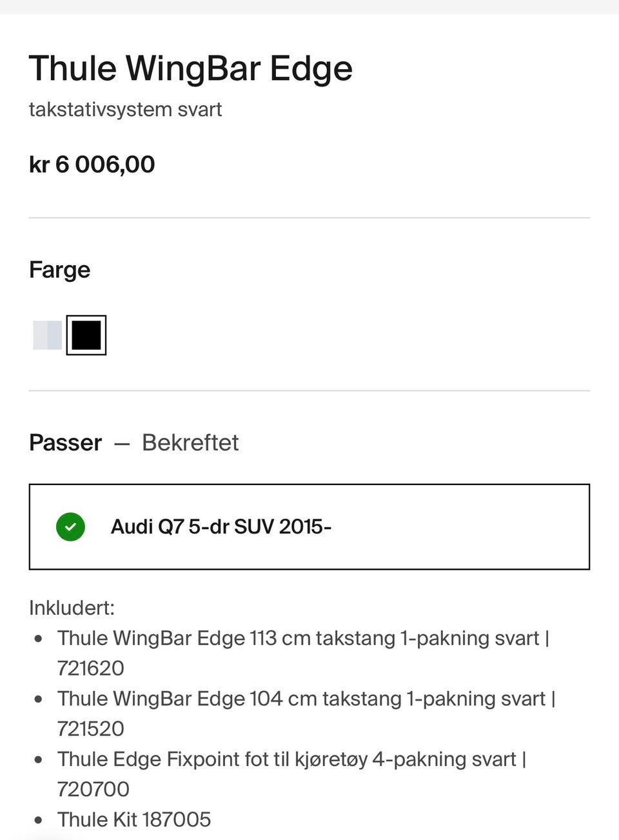Screen dimensions: 619x840
Task: Select the black color swatch
Action: [86, 335]
